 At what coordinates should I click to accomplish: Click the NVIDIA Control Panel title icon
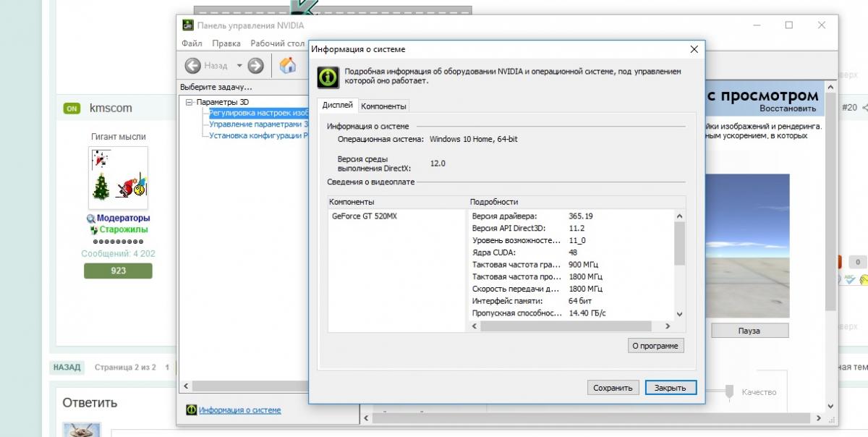pos(187,25)
